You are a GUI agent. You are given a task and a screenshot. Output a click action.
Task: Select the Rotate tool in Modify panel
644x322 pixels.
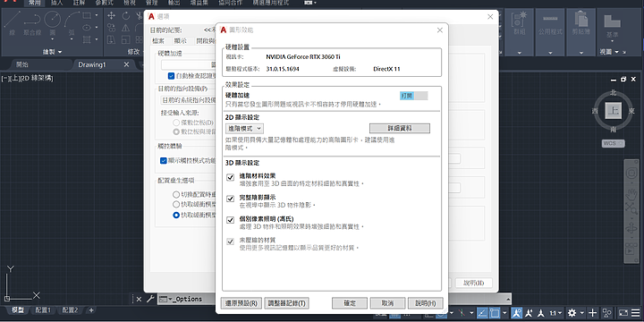[x=126, y=15]
